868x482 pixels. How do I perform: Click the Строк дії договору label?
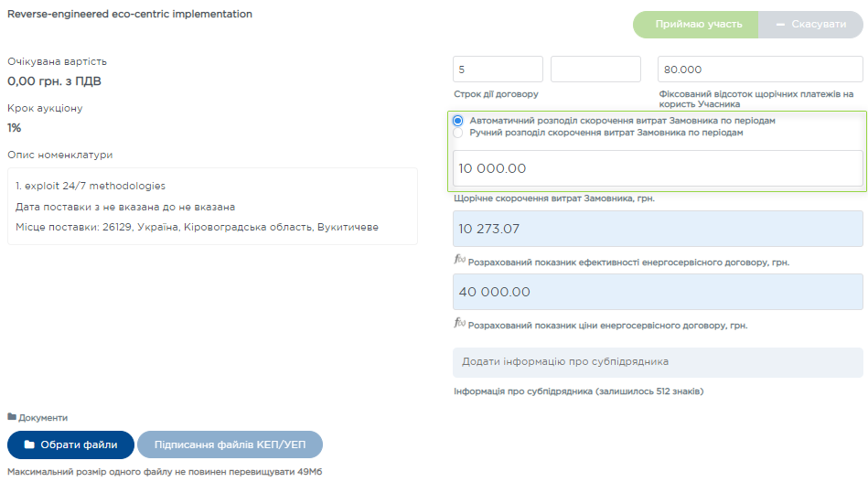pos(496,94)
